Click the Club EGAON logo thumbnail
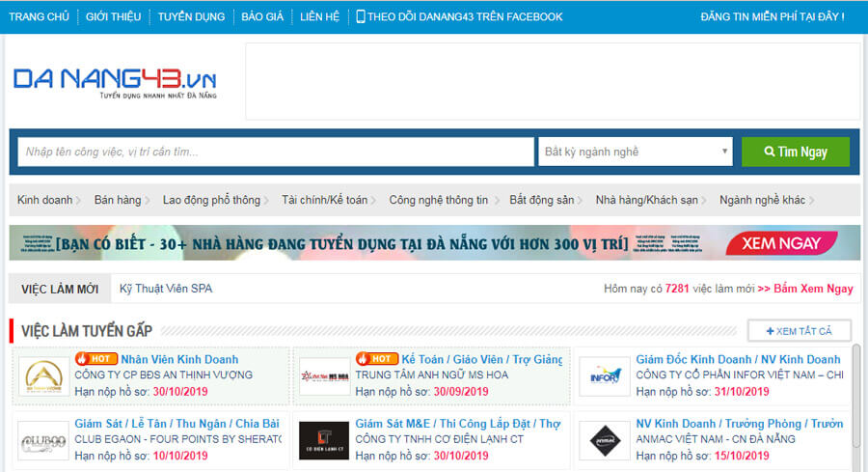The image size is (868, 472). tap(42, 441)
